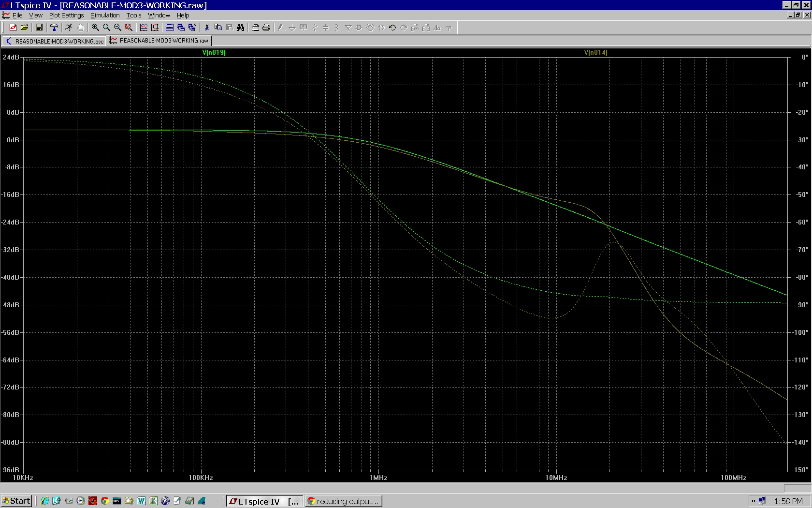Open Command Prompt quick launch icon
The width and height of the screenshot is (812, 508).
pyautogui.click(x=117, y=501)
